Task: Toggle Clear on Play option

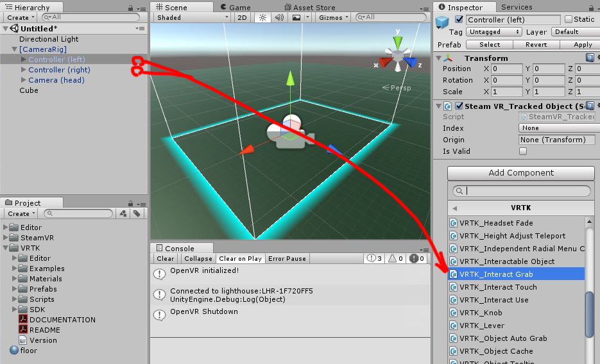Action: coord(240,259)
